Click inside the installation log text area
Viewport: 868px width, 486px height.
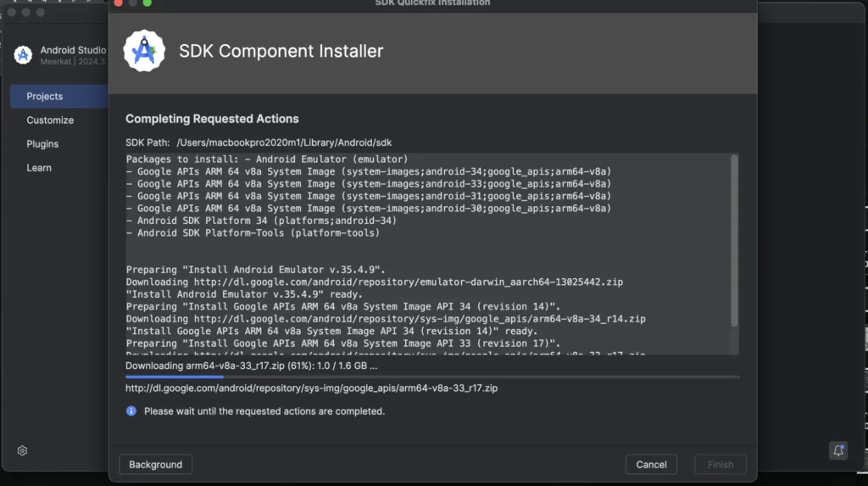[428, 254]
